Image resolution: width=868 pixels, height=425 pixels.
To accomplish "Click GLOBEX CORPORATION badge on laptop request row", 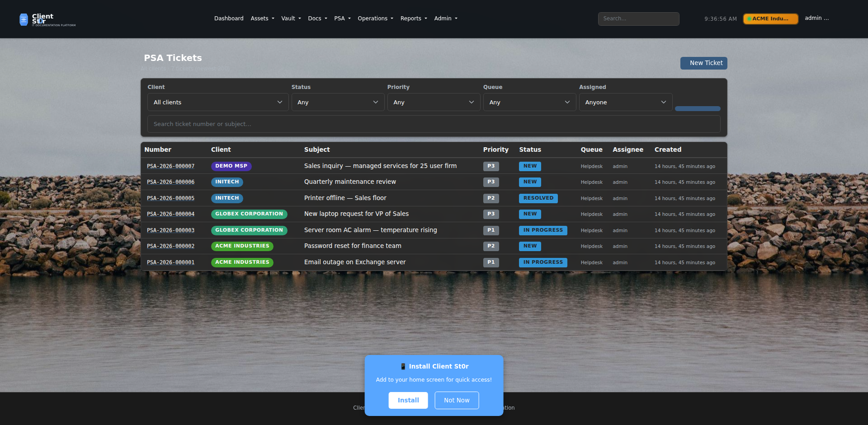I will pos(249,214).
